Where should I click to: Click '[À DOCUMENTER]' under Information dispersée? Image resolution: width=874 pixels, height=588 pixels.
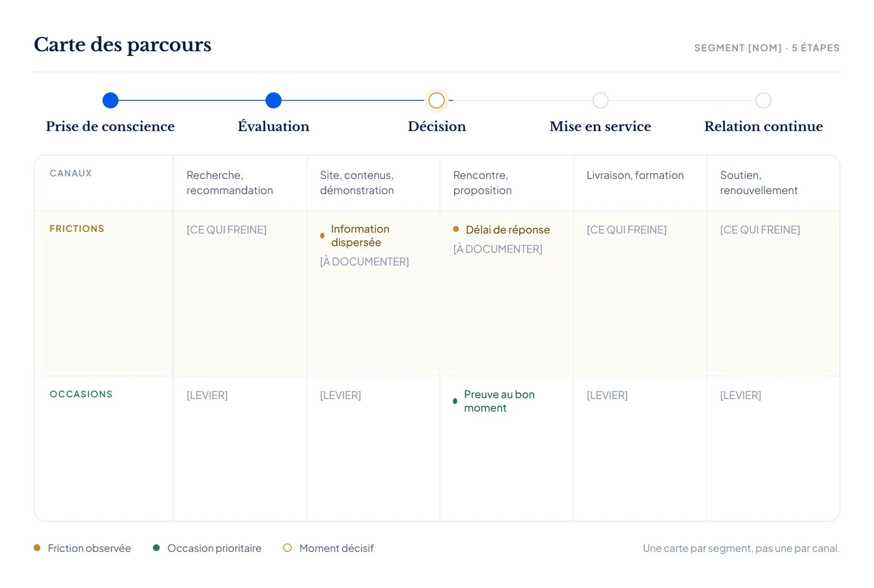[x=364, y=262]
